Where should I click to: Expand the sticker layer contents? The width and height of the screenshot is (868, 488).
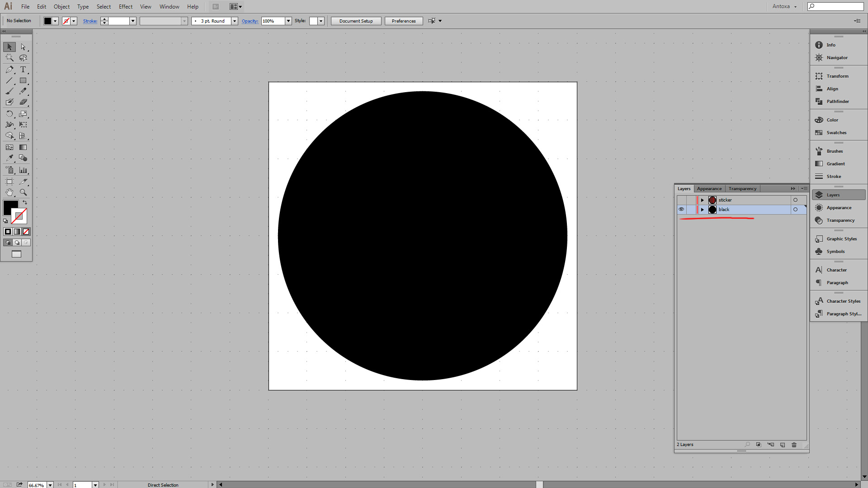pos(702,200)
